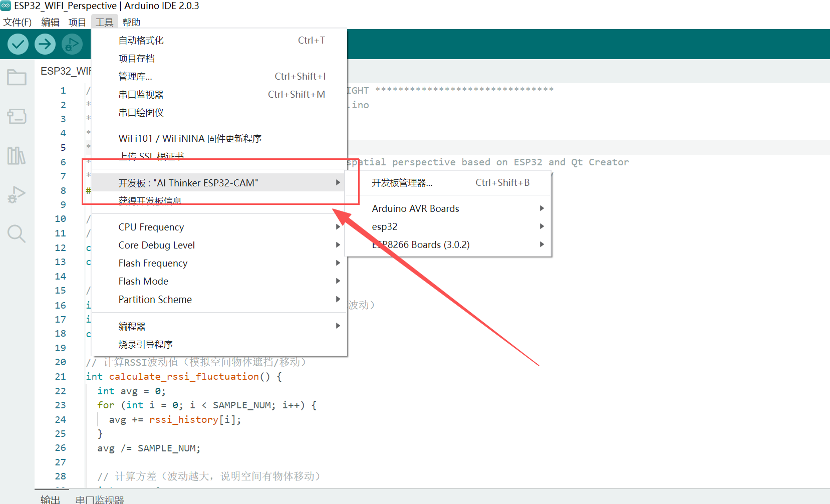Screen dimensions: 830x504
Task: Choose 项目存档 menu entry
Action: point(219,58)
